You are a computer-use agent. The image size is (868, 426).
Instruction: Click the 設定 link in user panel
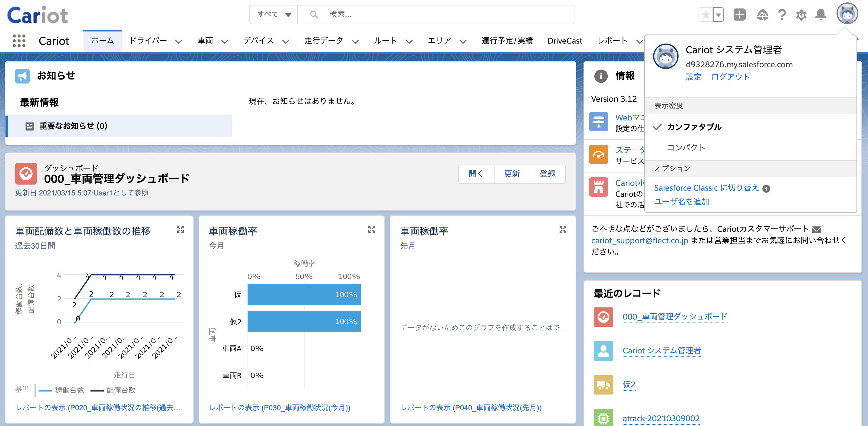click(693, 77)
